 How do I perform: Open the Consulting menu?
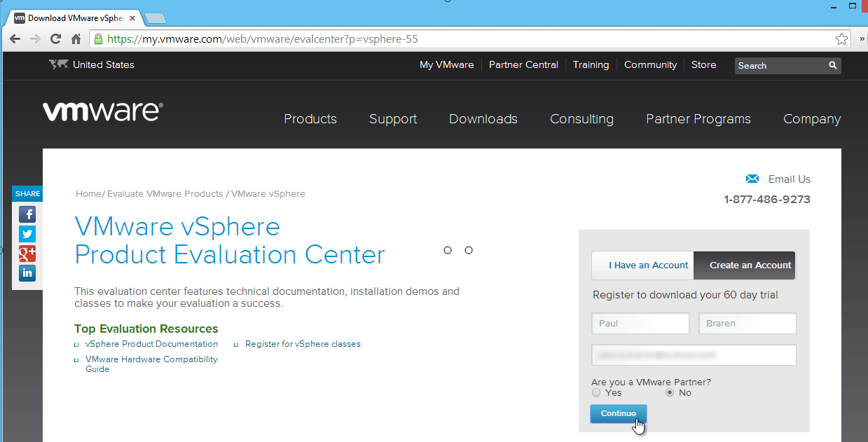(581, 119)
